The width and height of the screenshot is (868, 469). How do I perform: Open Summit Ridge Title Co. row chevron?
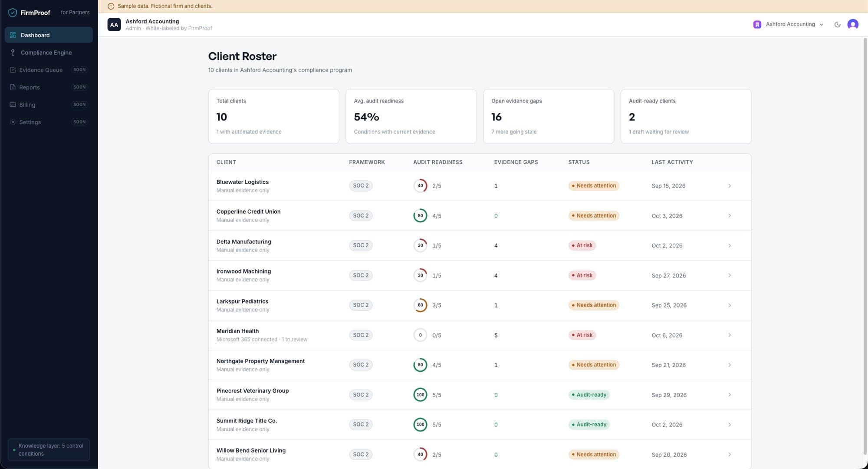point(730,425)
